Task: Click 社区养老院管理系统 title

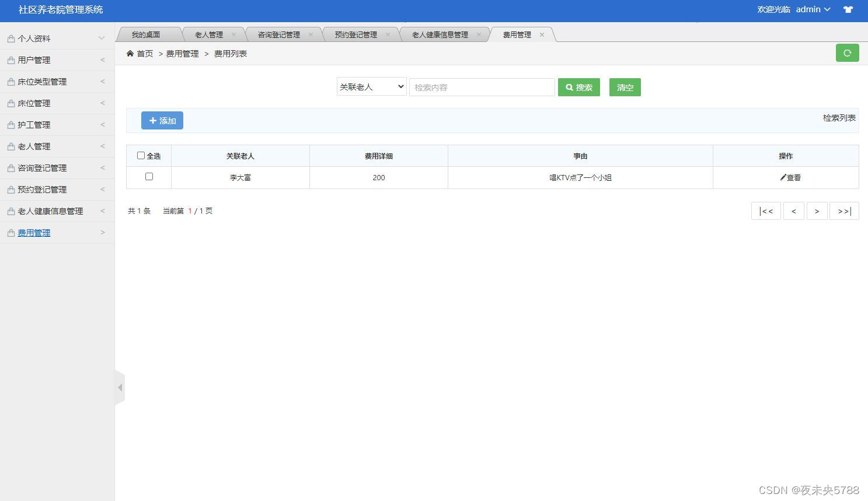Action: (x=61, y=9)
